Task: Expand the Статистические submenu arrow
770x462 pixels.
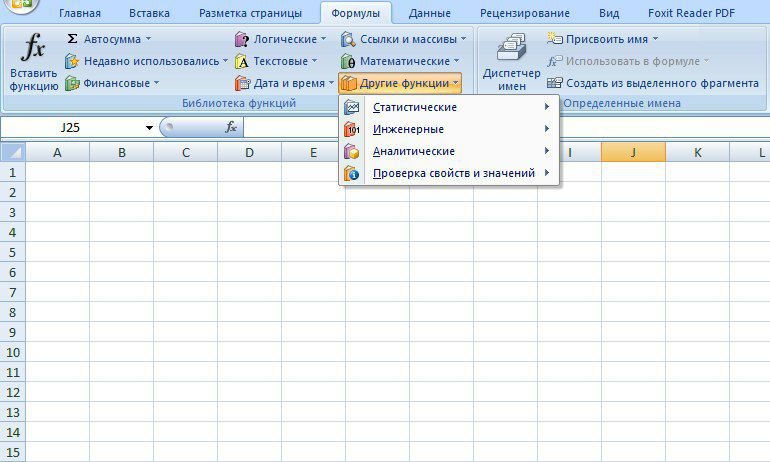Action: coord(547,107)
